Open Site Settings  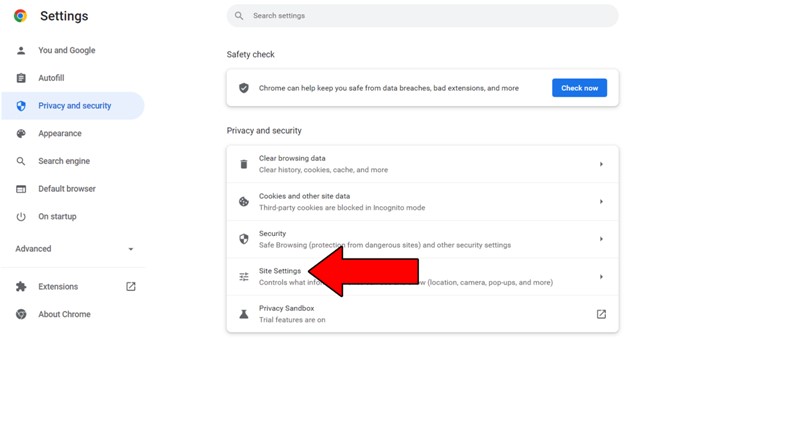[422, 277]
